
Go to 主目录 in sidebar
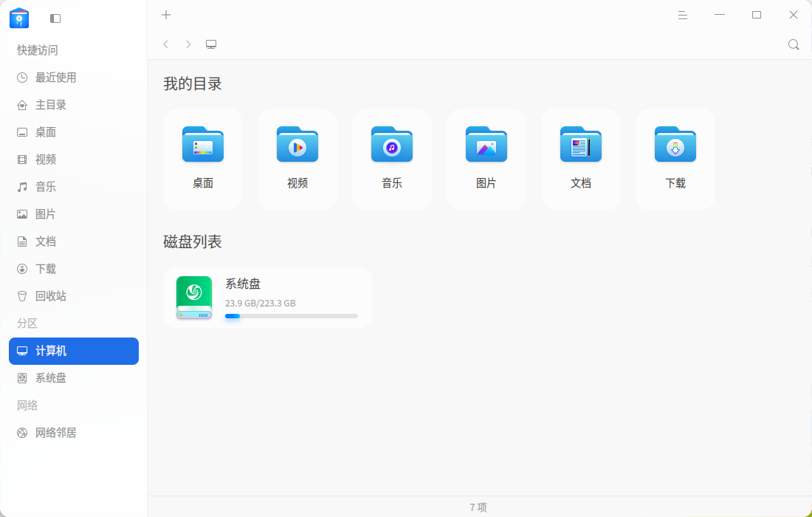pos(74,105)
